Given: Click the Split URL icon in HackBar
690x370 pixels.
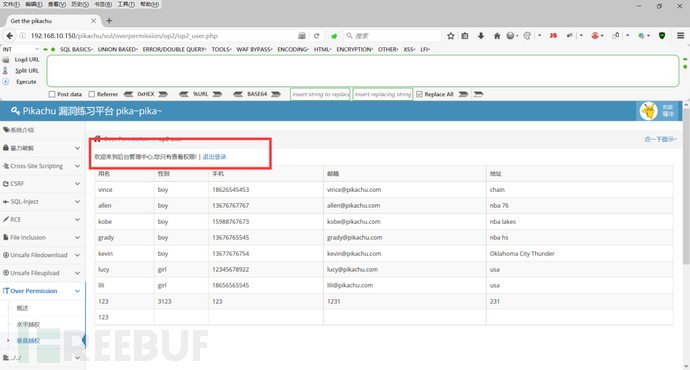Looking at the screenshot, I should point(6,70).
